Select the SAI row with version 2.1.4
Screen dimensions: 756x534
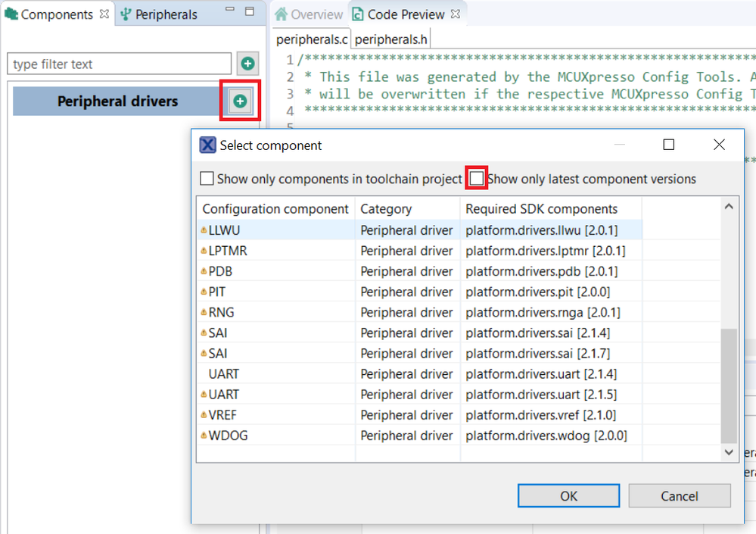[419, 333]
